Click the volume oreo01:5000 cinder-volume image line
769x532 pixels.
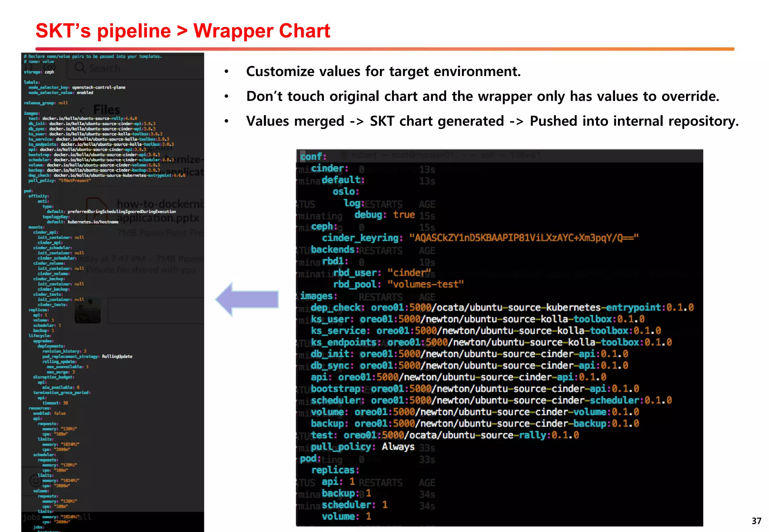[x=475, y=412]
